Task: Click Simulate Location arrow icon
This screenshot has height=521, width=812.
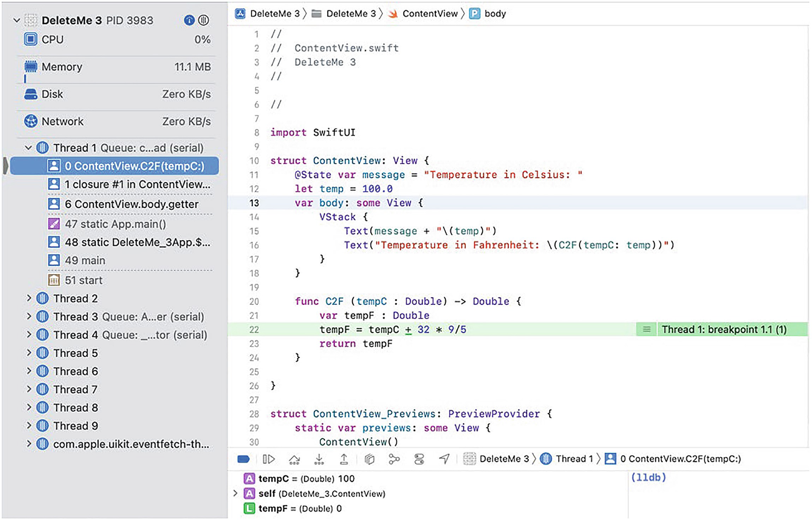Action: click(444, 459)
